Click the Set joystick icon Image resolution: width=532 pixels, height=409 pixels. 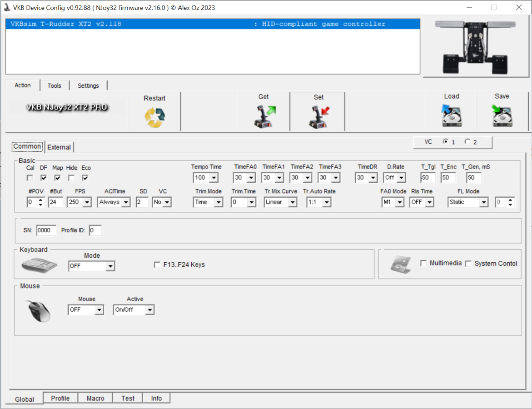point(319,117)
